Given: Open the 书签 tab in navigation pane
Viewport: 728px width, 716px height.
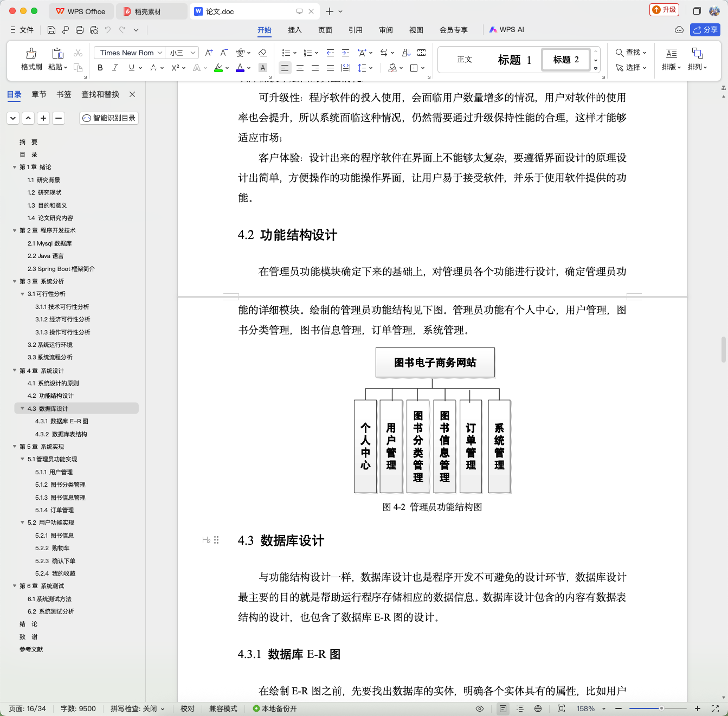Looking at the screenshot, I should pos(64,94).
